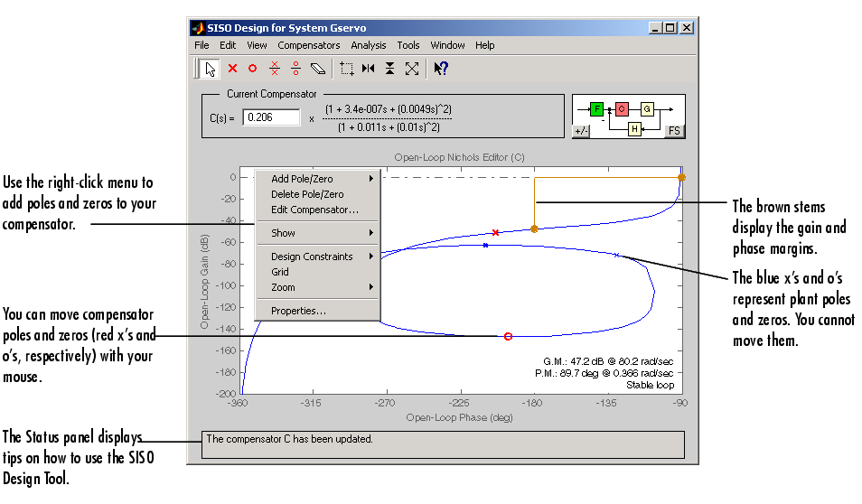Screen dimensions: 862x504
Task: Click the red compensator zero circle on plot
Action: tap(508, 336)
